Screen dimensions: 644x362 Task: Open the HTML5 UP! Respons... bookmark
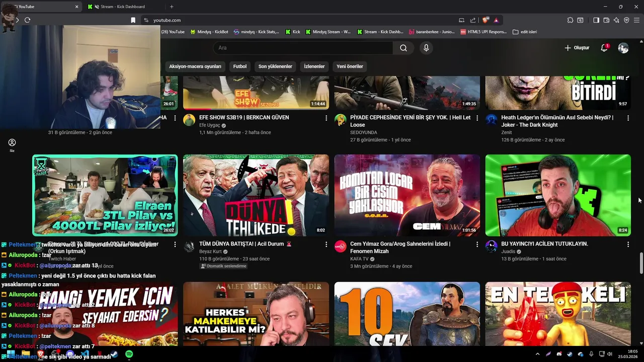click(x=484, y=32)
